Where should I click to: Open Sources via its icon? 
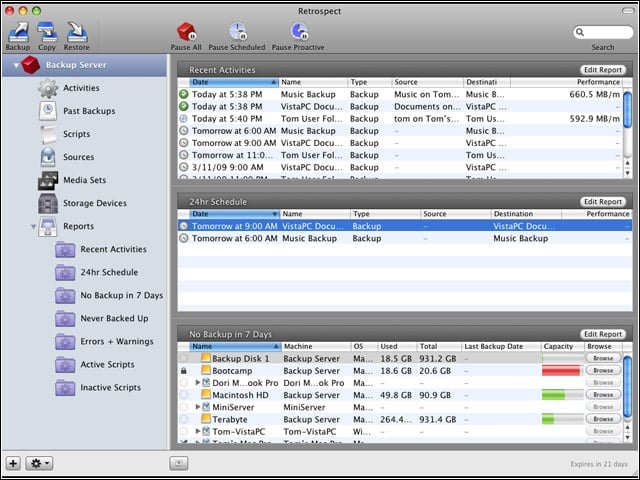48,157
